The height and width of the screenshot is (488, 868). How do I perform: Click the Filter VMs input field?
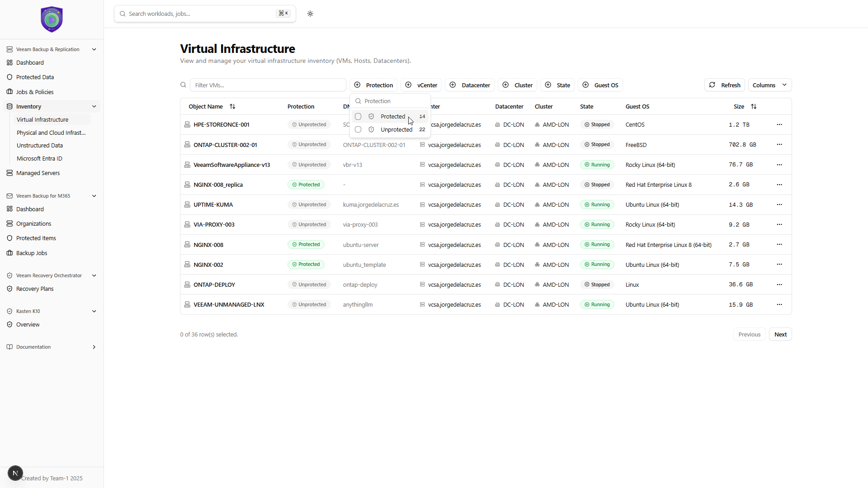[268, 85]
